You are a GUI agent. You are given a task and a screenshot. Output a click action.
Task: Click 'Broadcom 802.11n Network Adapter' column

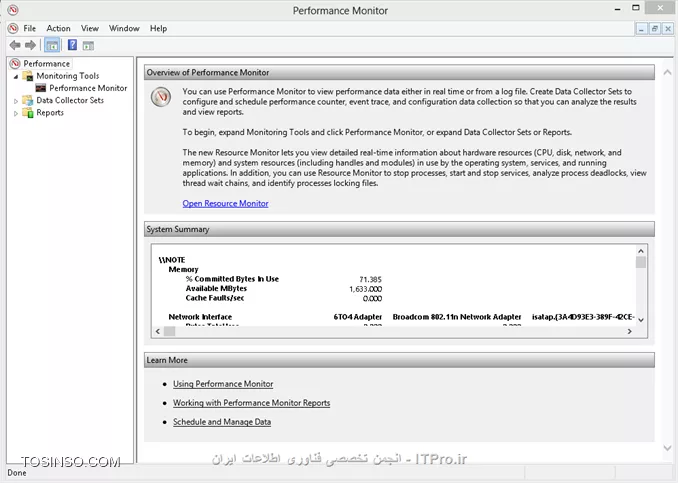tap(457, 317)
